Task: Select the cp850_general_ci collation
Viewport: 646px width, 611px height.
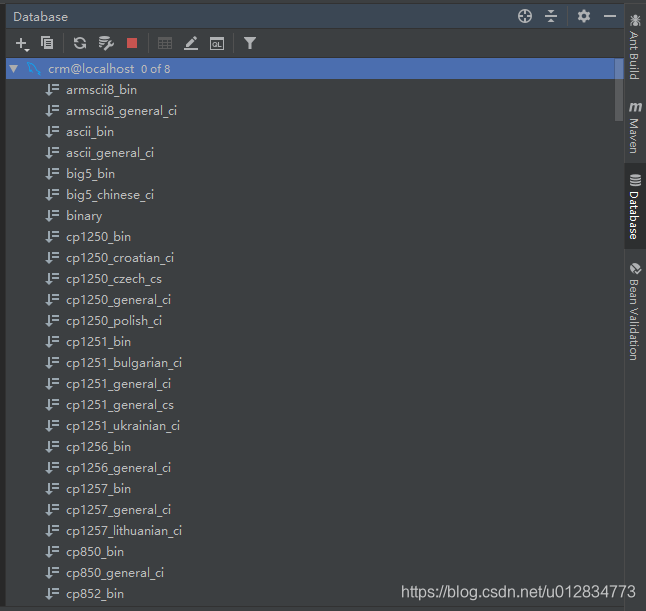Action: (x=115, y=573)
